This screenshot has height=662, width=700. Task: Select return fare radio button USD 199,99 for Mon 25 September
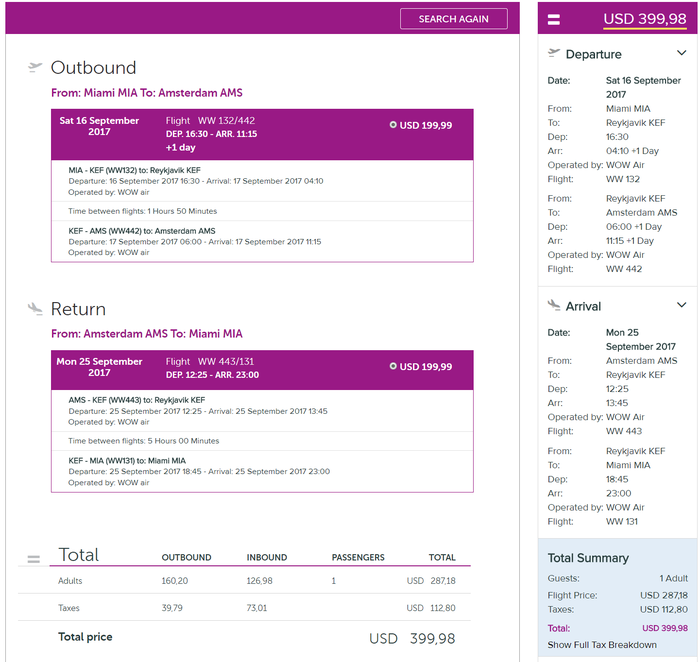[393, 366]
